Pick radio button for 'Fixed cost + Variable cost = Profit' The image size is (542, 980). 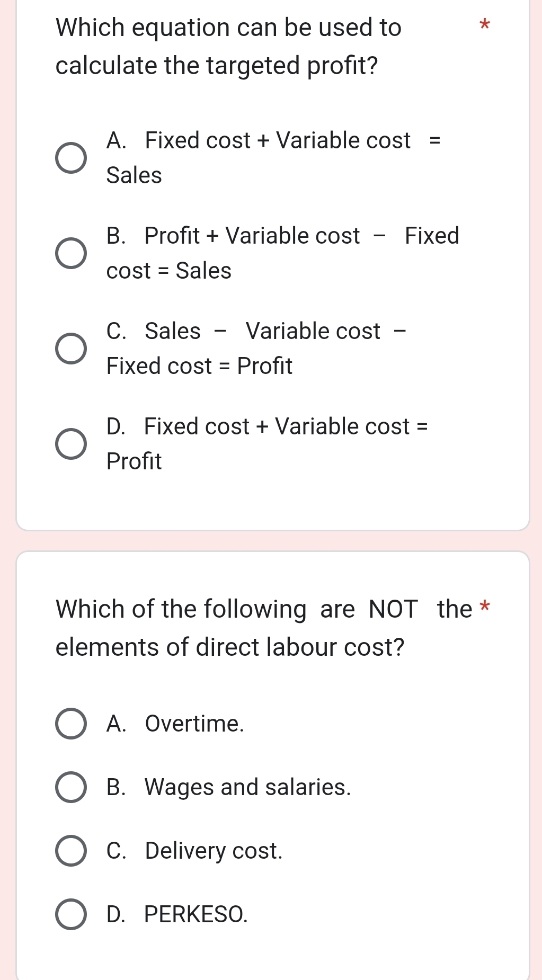tap(71, 444)
